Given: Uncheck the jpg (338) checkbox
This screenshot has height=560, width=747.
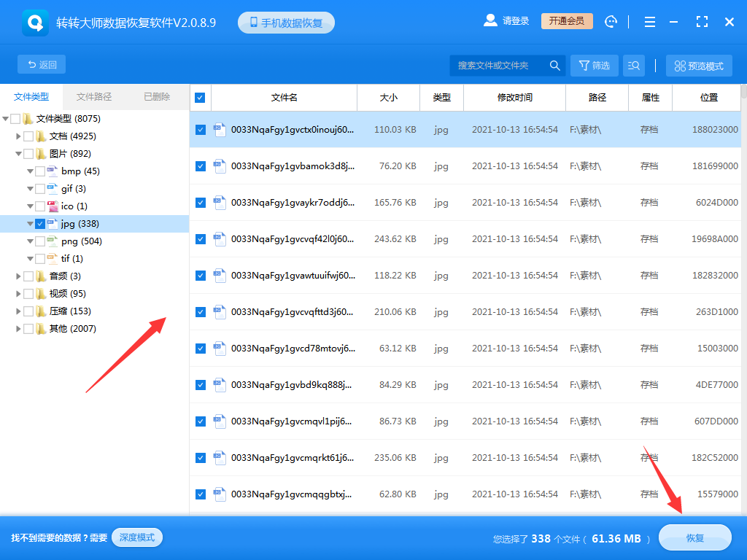Looking at the screenshot, I should tap(40, 224).
